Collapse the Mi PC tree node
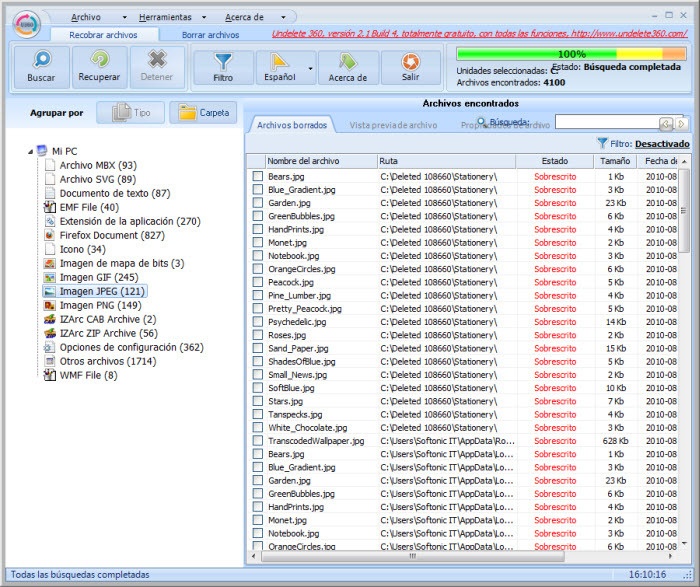 click(x=30, y=151)
